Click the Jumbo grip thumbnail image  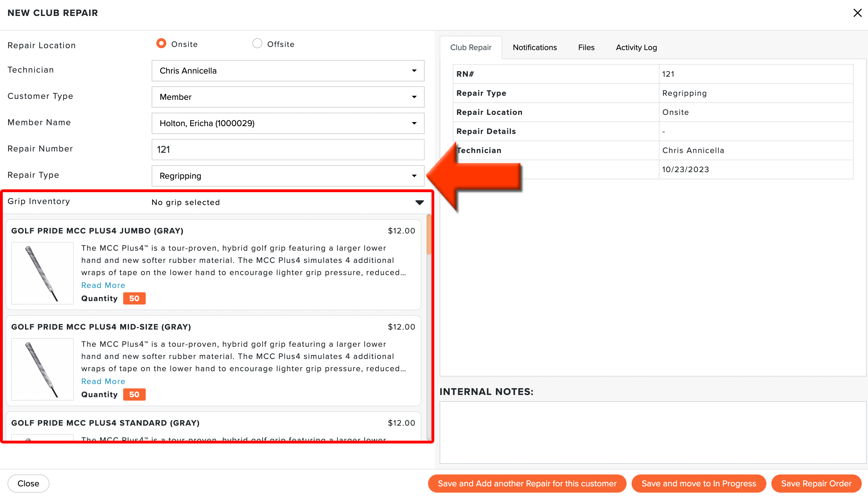click(x=42, y=273)
